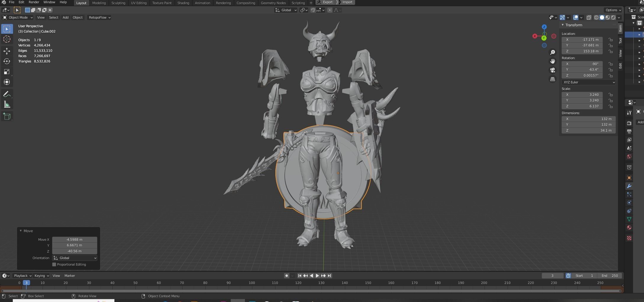Select the Move tool
Screen dimensions: 644x302
coord(7,51)
